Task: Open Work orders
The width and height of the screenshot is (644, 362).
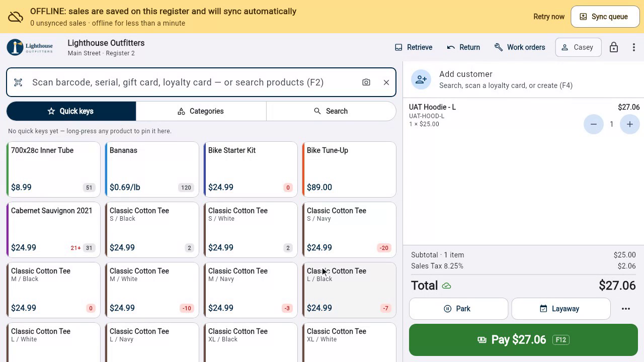Action: pyautogui.click(x=520, y=47)
